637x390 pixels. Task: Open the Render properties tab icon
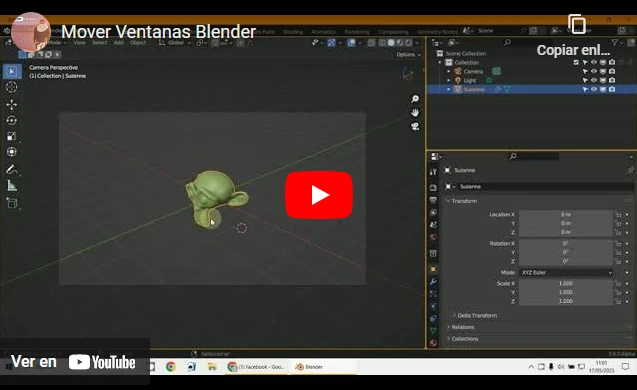[x=433, y=187]
